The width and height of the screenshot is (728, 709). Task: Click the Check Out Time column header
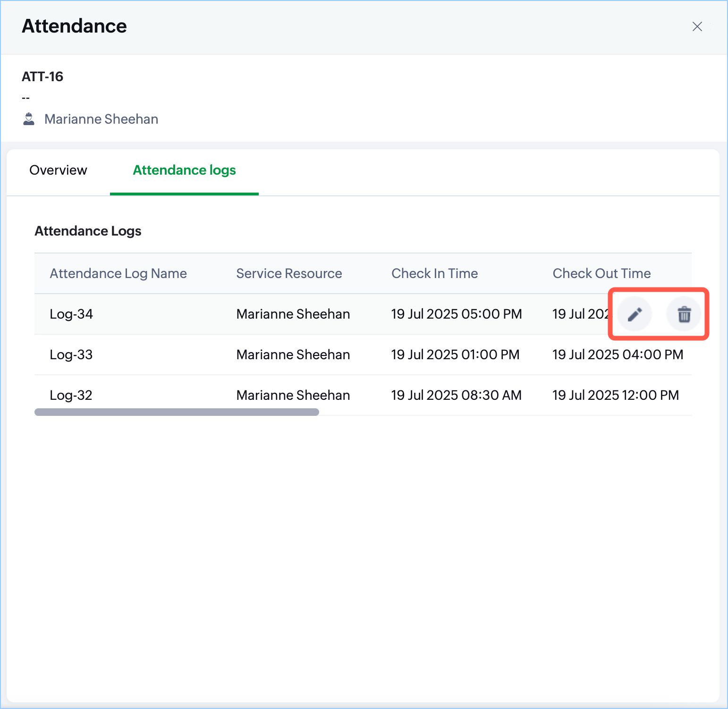[601, 273]
